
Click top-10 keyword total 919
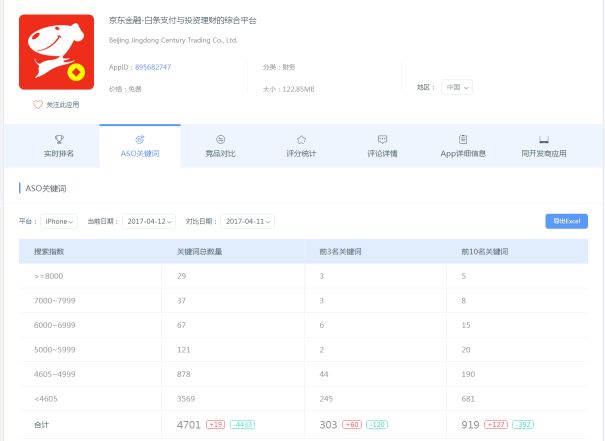pyautogui.click(x=470, y=425)
